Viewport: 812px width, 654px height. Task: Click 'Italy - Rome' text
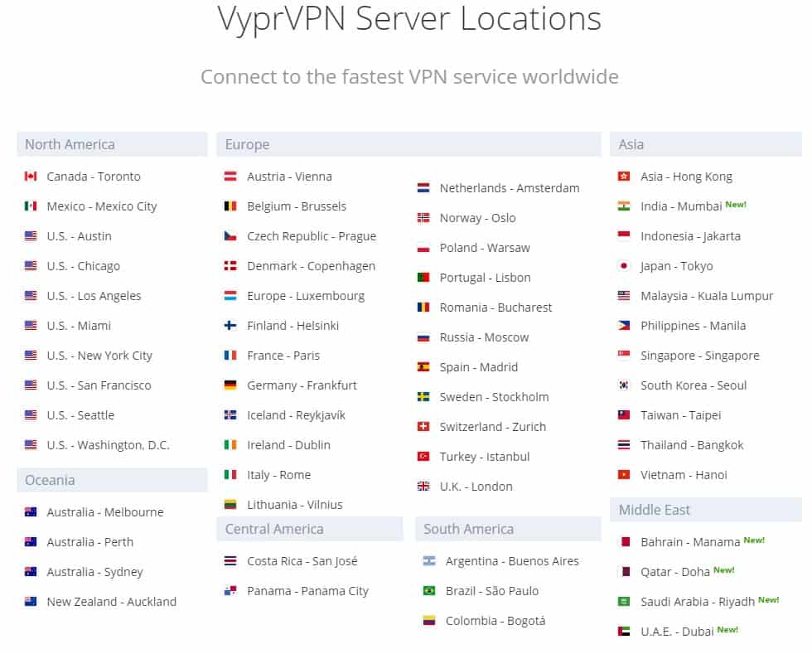click(278, 475)
